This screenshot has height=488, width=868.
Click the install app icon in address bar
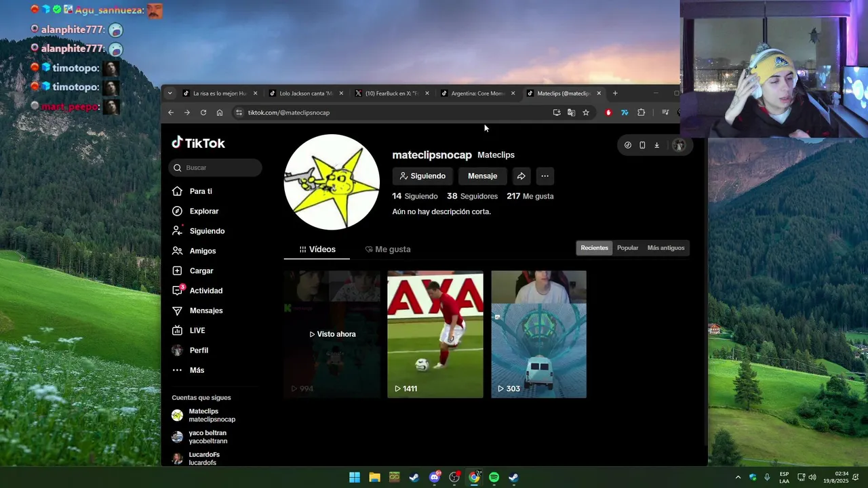(557, 113)
